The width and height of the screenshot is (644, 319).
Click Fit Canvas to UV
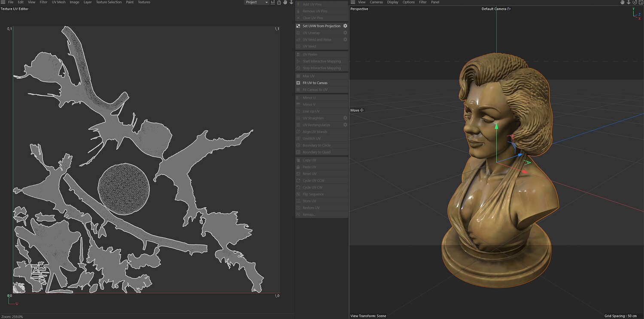(322, 90)
